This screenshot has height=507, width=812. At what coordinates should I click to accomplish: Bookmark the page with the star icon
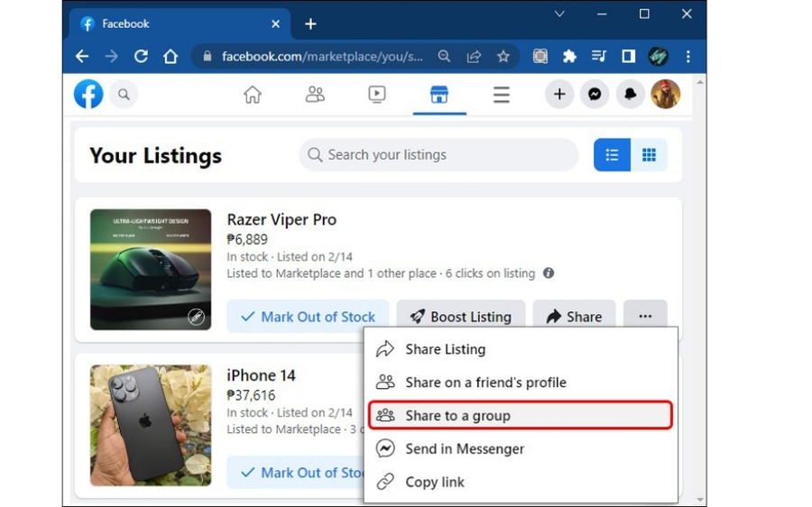(x=503, y=57)
